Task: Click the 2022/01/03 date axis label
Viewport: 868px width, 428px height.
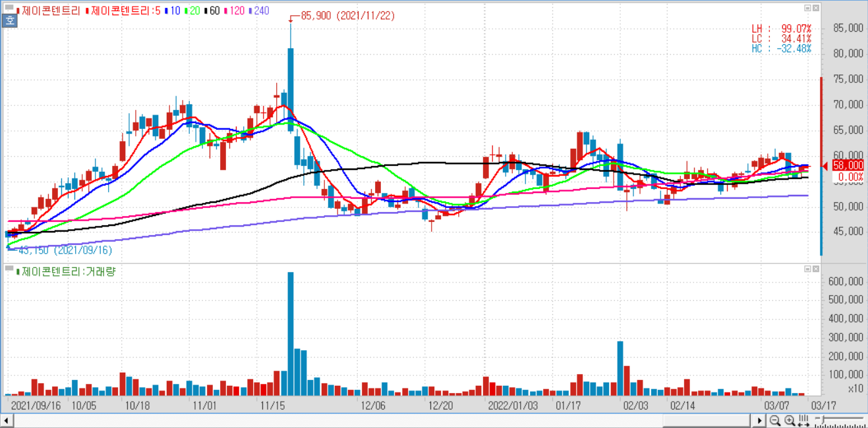Action: (x=512, y=406)
